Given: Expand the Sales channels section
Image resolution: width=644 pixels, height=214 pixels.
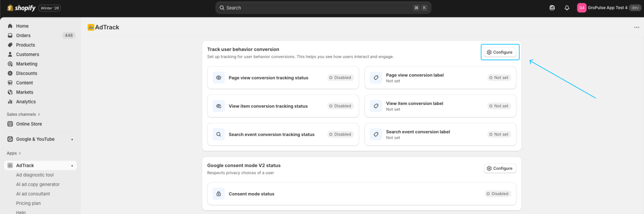Looking at the screenshot, I should coord(23,114).
